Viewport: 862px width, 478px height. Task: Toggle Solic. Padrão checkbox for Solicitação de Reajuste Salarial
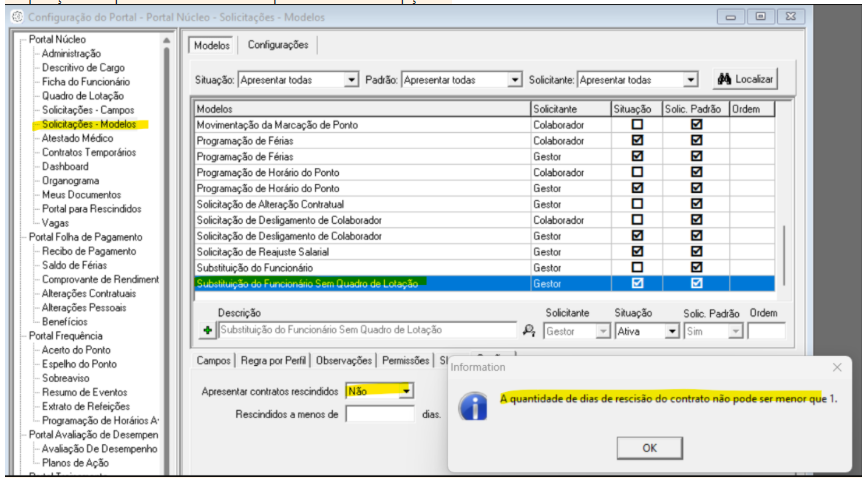click(697, 252)
